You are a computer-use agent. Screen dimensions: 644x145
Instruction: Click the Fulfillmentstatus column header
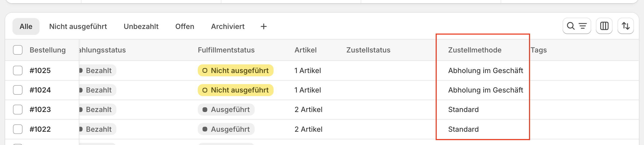point(226,50)
